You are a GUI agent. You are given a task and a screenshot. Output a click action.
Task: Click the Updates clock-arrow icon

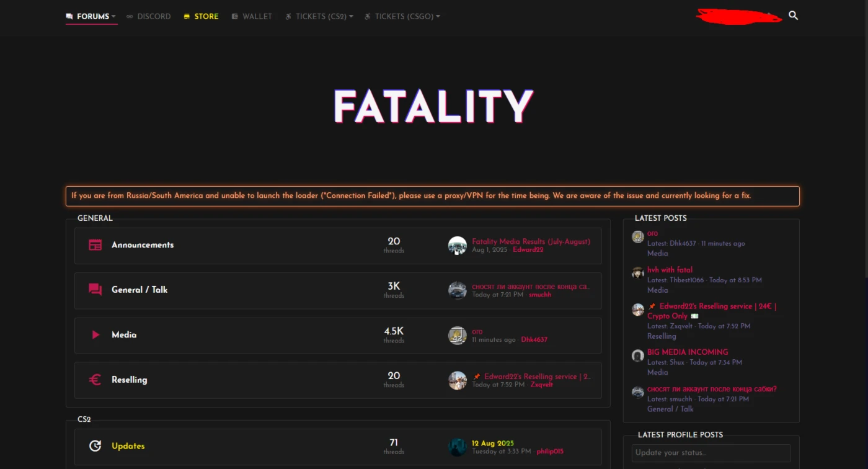[x=95, y=446]
